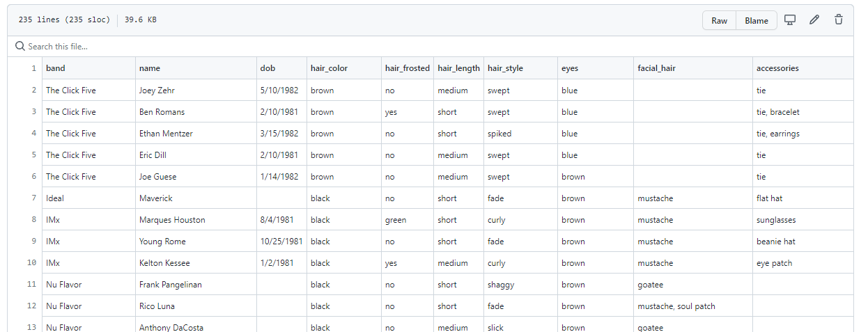868x332 pixels.
Task: Click the sunglasses accessories cell
Action: tap(803, 220)
